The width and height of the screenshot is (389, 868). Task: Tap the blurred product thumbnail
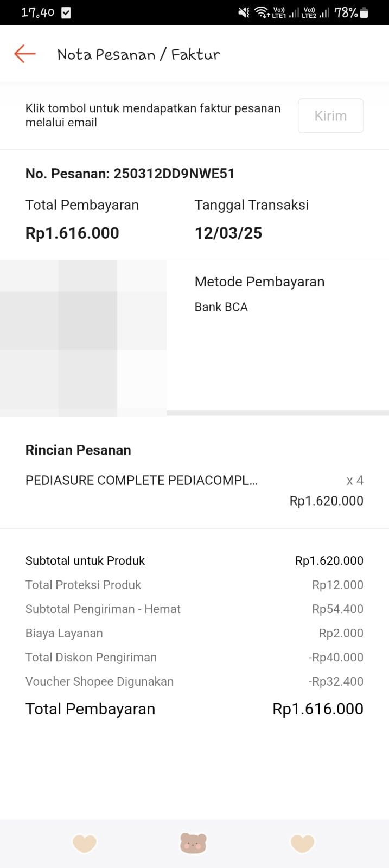click(84, 337)
